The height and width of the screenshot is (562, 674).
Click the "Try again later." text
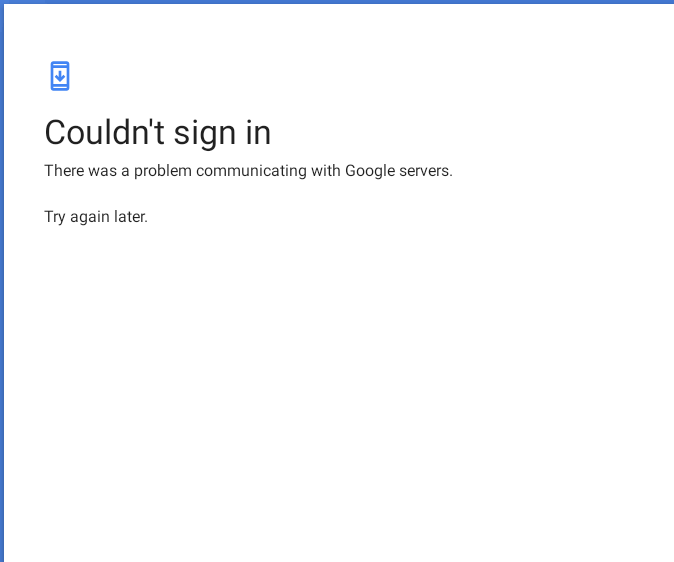(x=96, y=217)
